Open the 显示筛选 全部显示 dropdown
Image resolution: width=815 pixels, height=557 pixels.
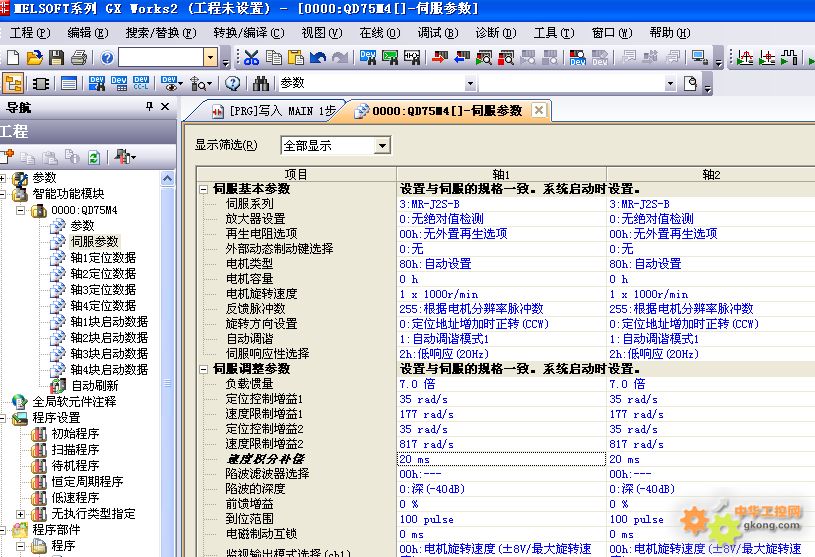coord(382,145)
